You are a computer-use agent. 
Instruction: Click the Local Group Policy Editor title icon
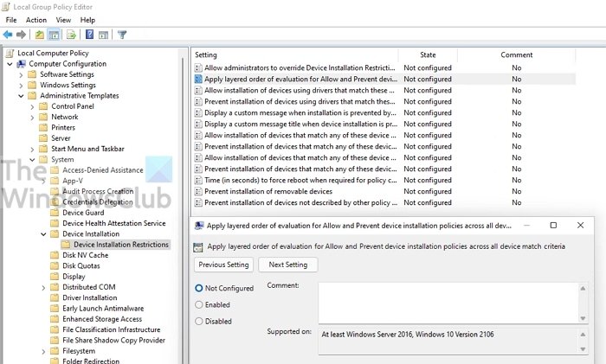pos(5,7)
